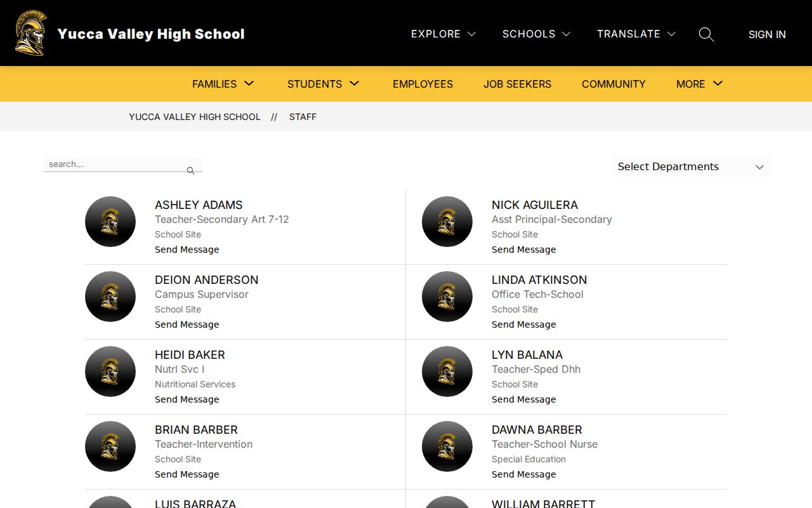The image size is (812, 508).
Task: Click the name Heidi Baker
Action: click(190, 355)
